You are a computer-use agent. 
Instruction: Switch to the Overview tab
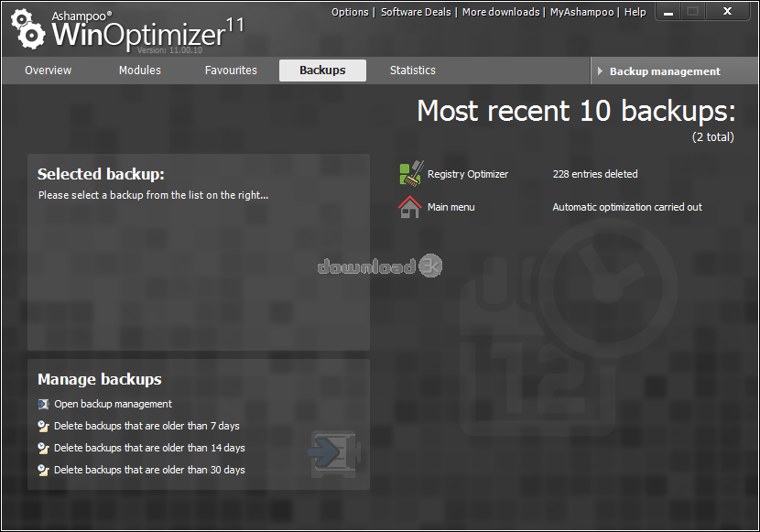tap(48, 71)
